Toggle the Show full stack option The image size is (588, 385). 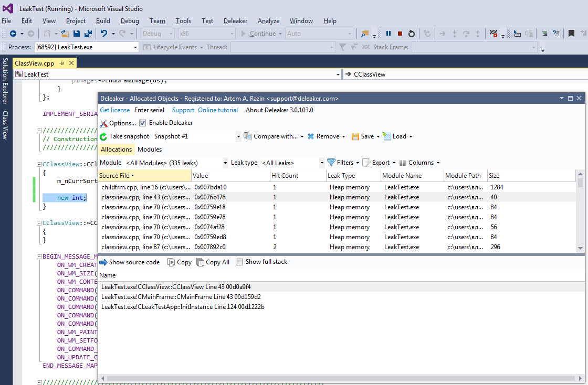pyautogui.click(x=239, y=262)
